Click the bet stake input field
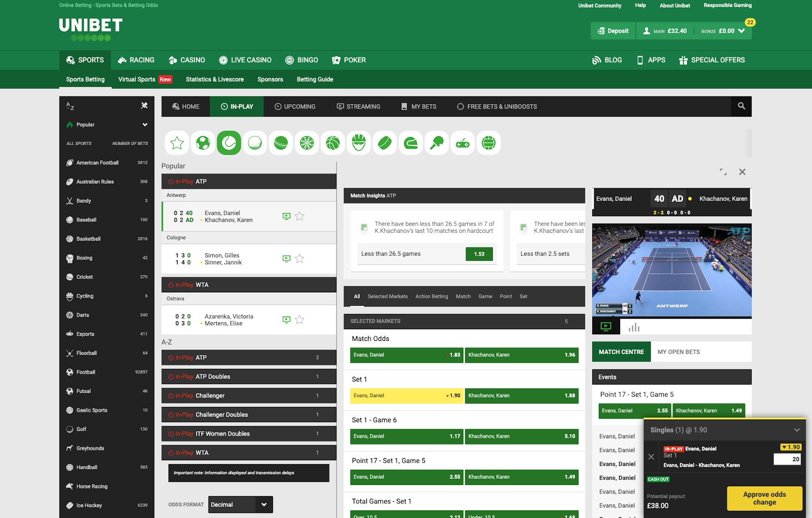 pos(787,459)
